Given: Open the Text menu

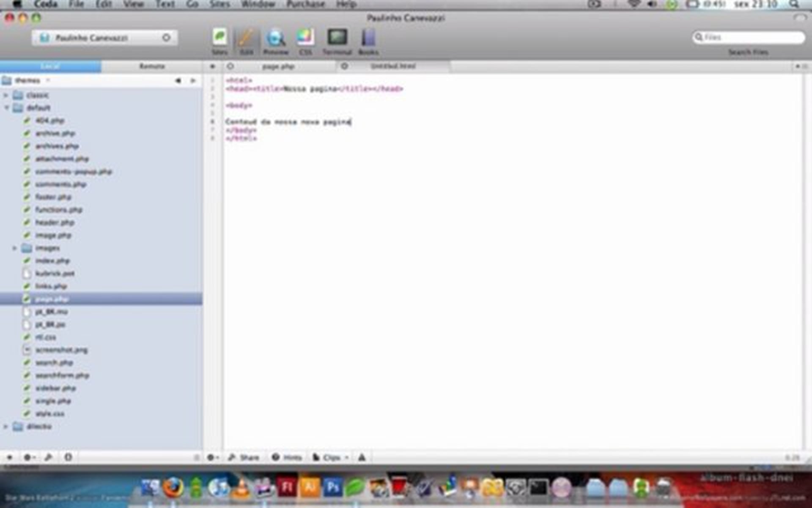Looking at the screenshot, I should tap(165, 4).
